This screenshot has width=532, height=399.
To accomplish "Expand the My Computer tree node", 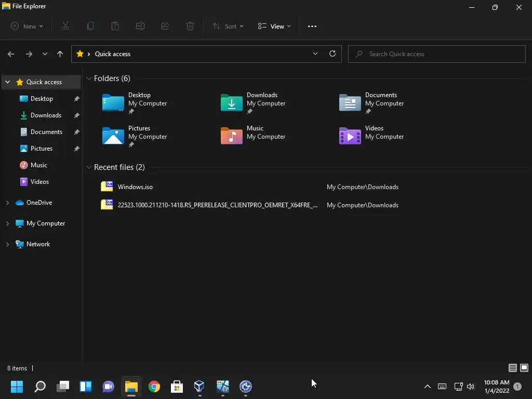I will 7,223.
